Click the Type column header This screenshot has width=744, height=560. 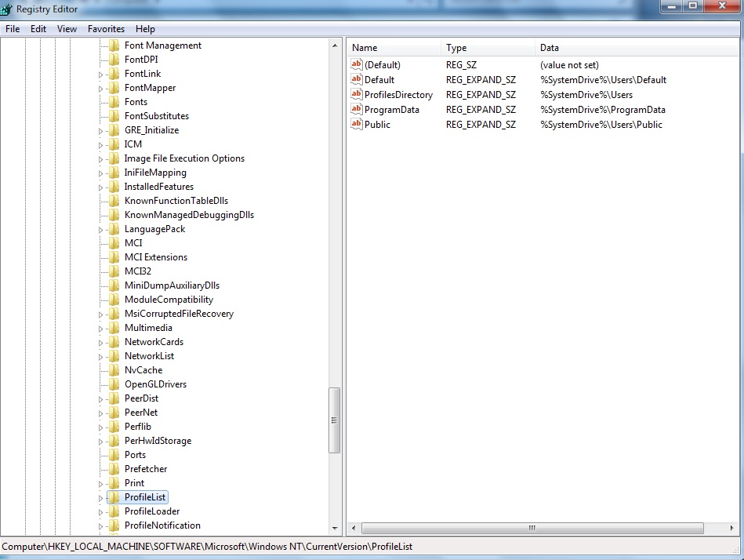488,48
